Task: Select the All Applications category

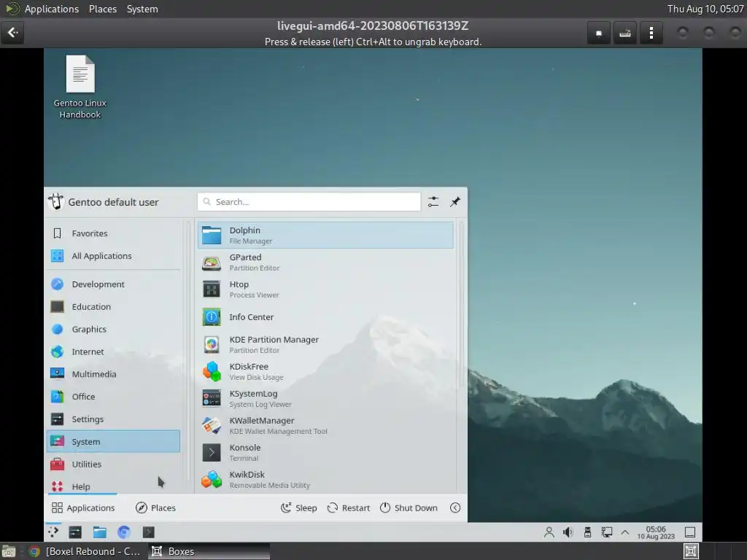Action: [x=113, y=256]
